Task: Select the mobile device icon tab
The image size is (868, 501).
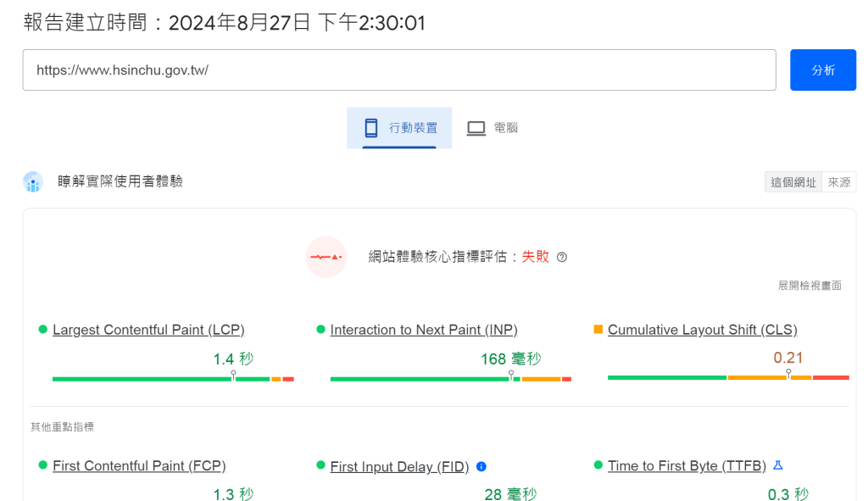Action: pos(370,126)
